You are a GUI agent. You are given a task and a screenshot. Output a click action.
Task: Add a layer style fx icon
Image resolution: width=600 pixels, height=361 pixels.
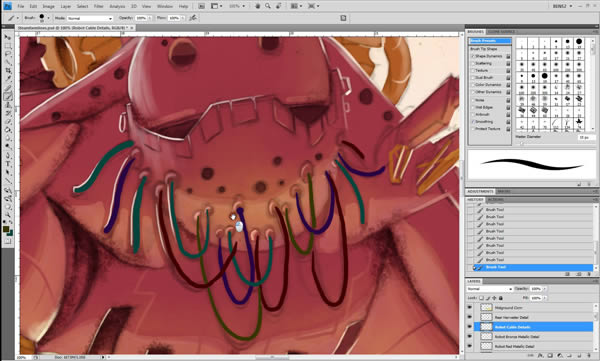click(x=540, y=356)
